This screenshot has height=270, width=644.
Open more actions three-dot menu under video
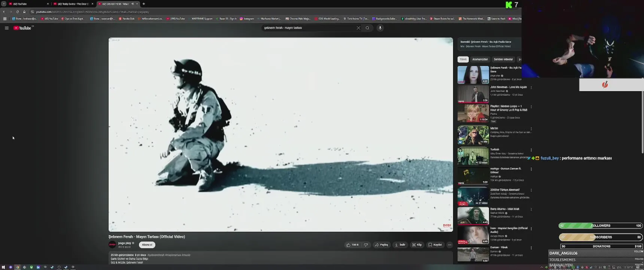[x=450, y=245]
